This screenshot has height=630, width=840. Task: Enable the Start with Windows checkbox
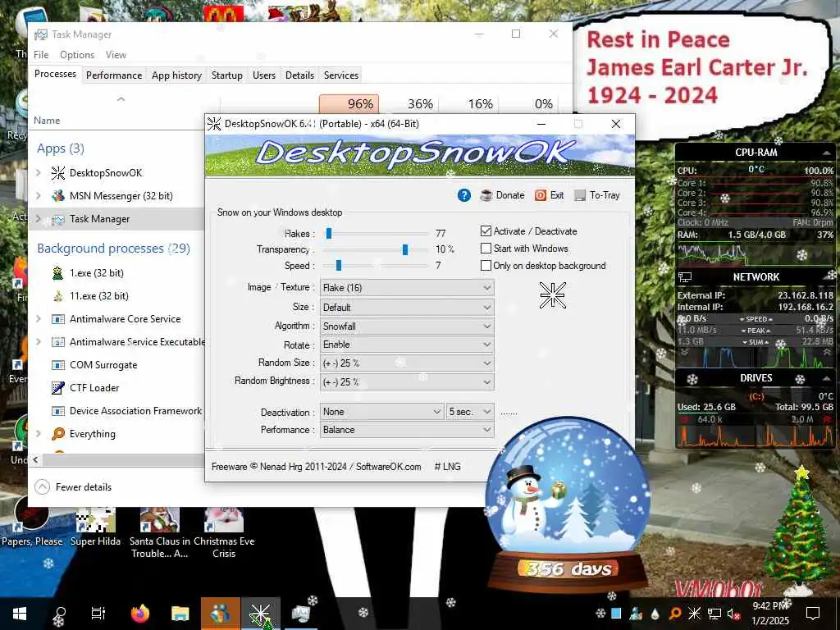[486, 249]
